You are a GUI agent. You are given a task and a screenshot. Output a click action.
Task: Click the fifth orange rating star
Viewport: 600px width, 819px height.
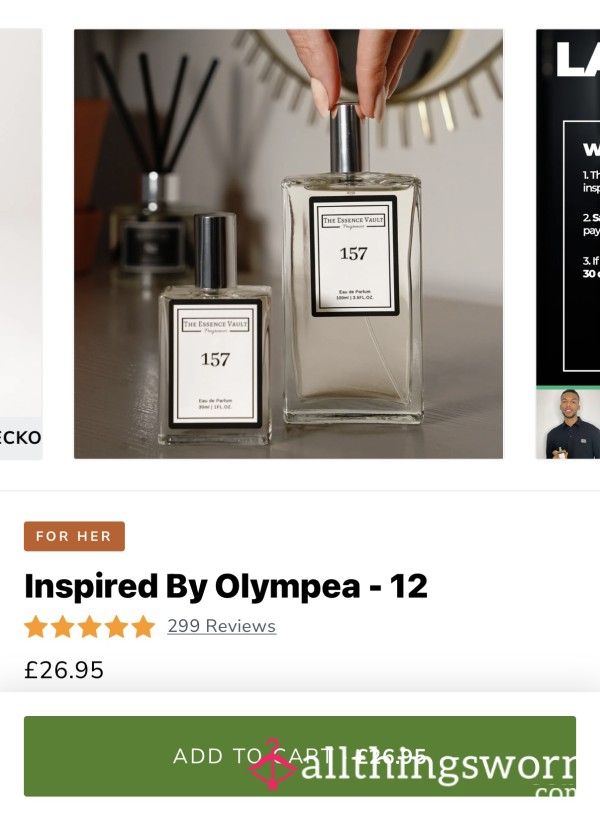pos(144,626)
